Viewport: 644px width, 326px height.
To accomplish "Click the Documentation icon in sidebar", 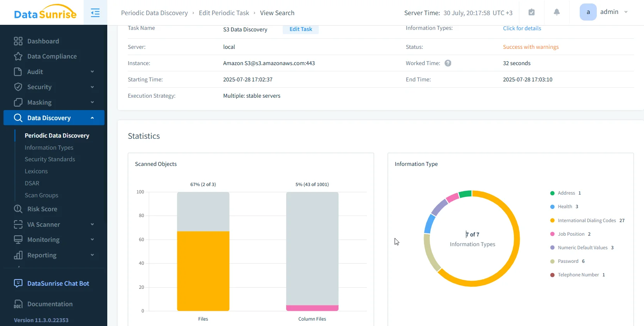I will (x=18, y=304).
